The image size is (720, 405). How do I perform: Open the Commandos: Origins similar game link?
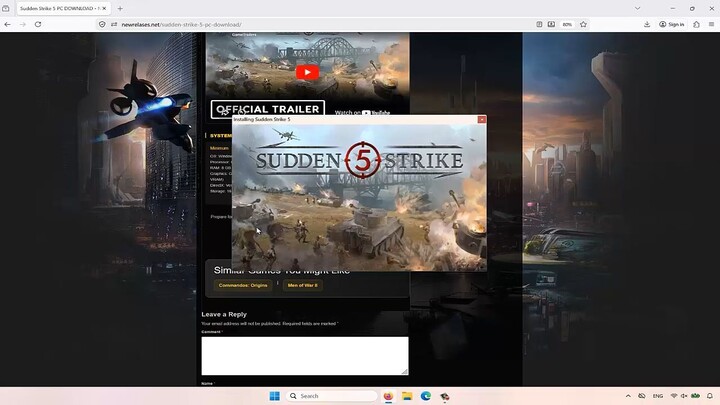pyautogui.click(x=243, y=285)
